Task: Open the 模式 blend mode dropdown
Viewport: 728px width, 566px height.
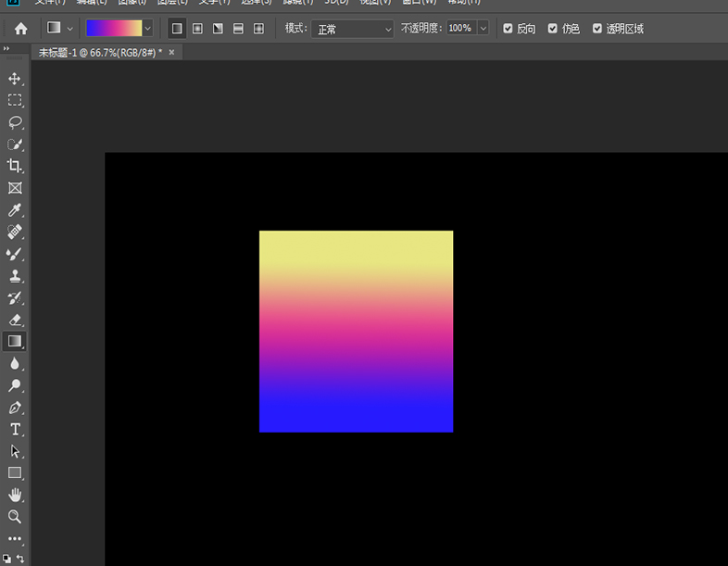Action: pos(352,29)
